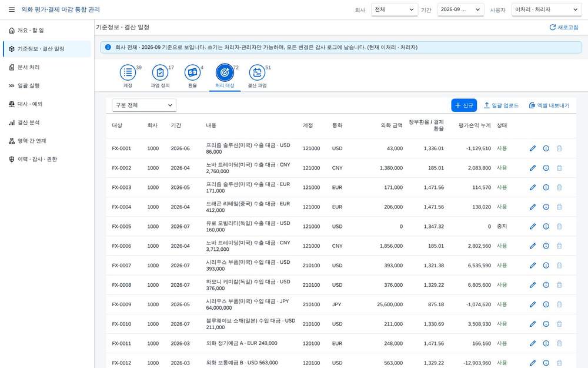Delete row FX-0001 with trash icon

[559, 148]
